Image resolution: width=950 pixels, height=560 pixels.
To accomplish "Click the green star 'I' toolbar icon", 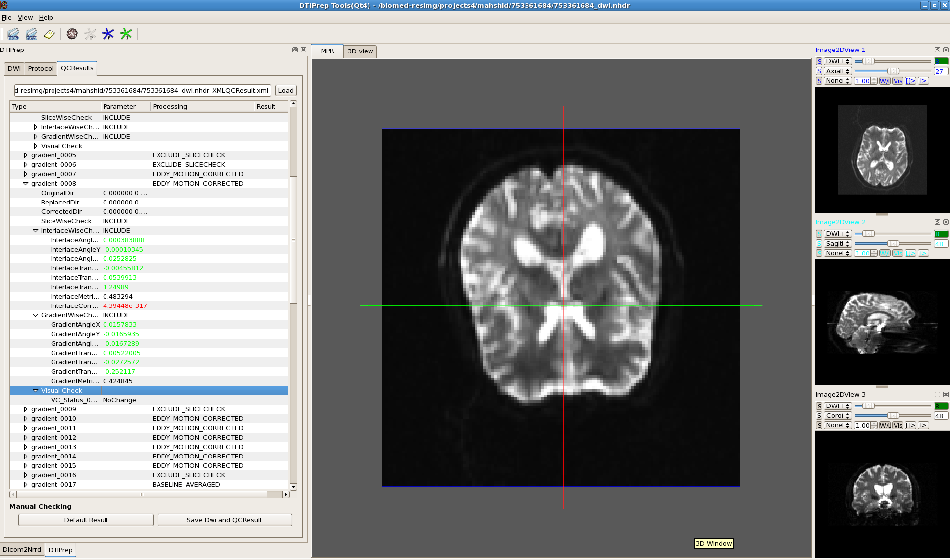I will point(126,34).
